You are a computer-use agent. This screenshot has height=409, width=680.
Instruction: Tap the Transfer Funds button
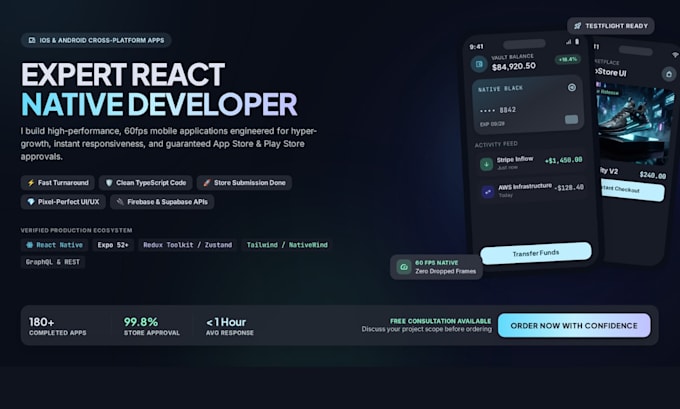point(536,253)
